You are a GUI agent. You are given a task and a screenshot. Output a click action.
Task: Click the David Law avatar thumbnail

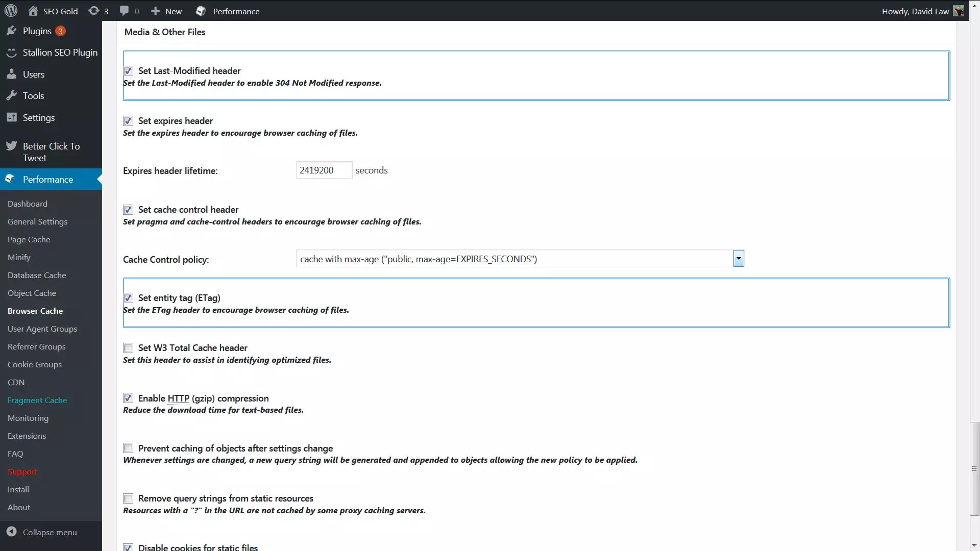(x=959, y=11)
